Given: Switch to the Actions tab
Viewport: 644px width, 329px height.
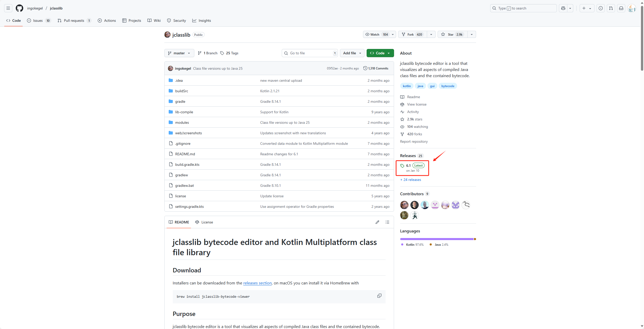Looking at the screenshot, I should coord(107,20).
